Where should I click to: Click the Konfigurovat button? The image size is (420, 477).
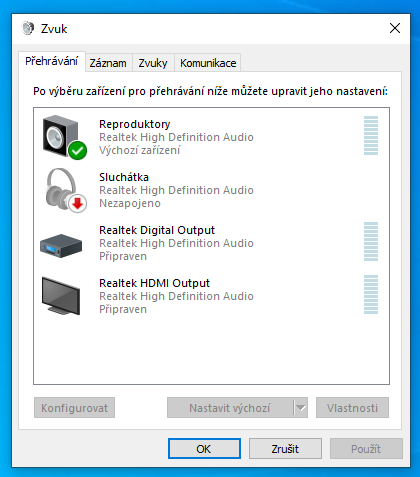click(x=74, y=408)
